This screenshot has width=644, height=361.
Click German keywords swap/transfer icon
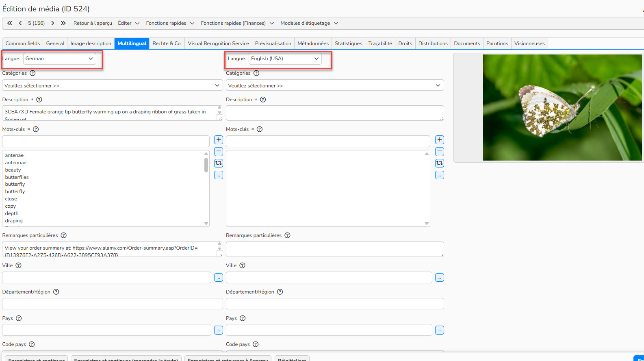pyautogui.click(x=219, y=163)
